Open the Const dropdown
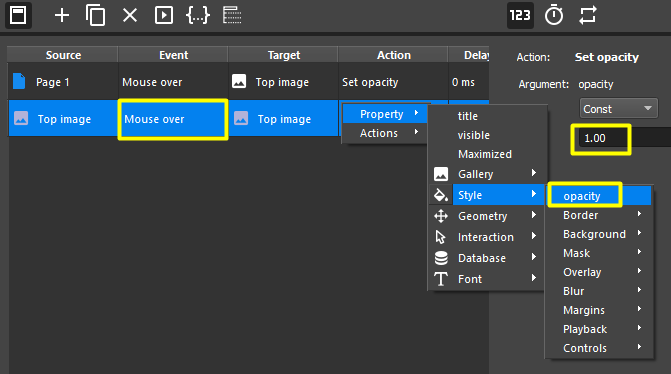The width and height of the screenshot is (671, 374). (618, 109)
